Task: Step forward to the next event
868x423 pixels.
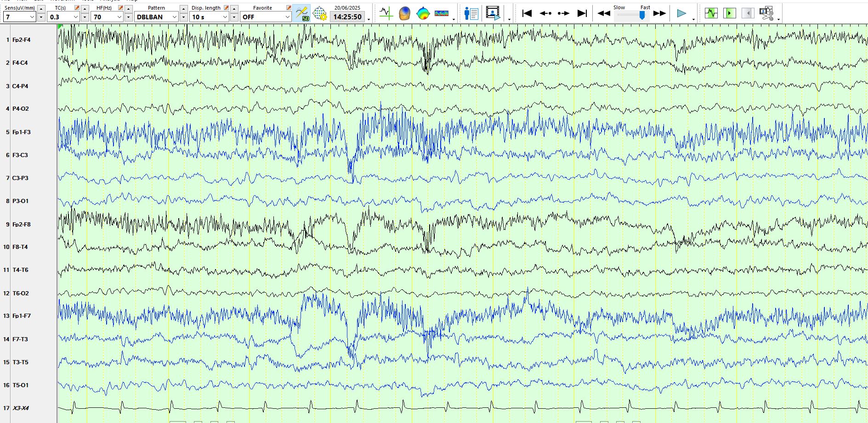Action: 563,13
